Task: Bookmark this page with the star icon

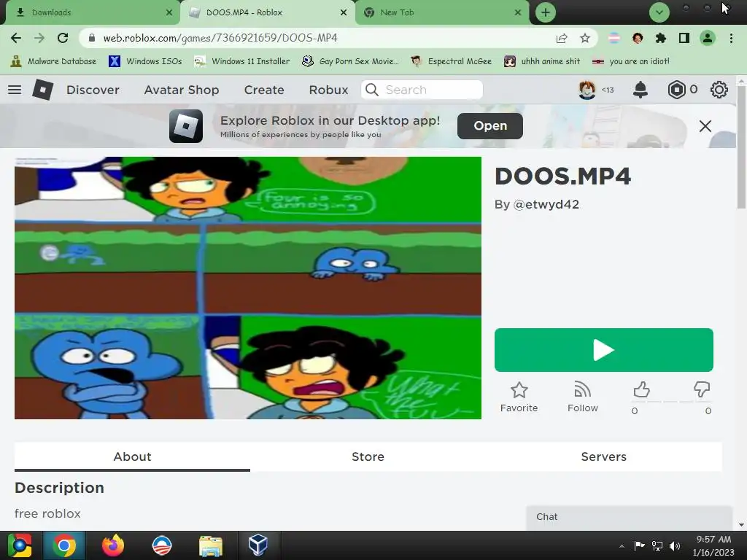Action: coord(585,39)
